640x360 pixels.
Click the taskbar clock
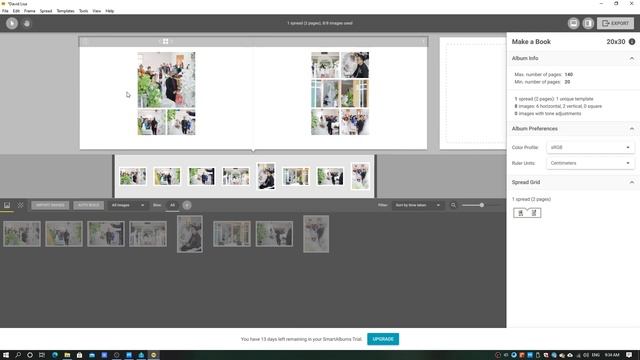[612, 355]
